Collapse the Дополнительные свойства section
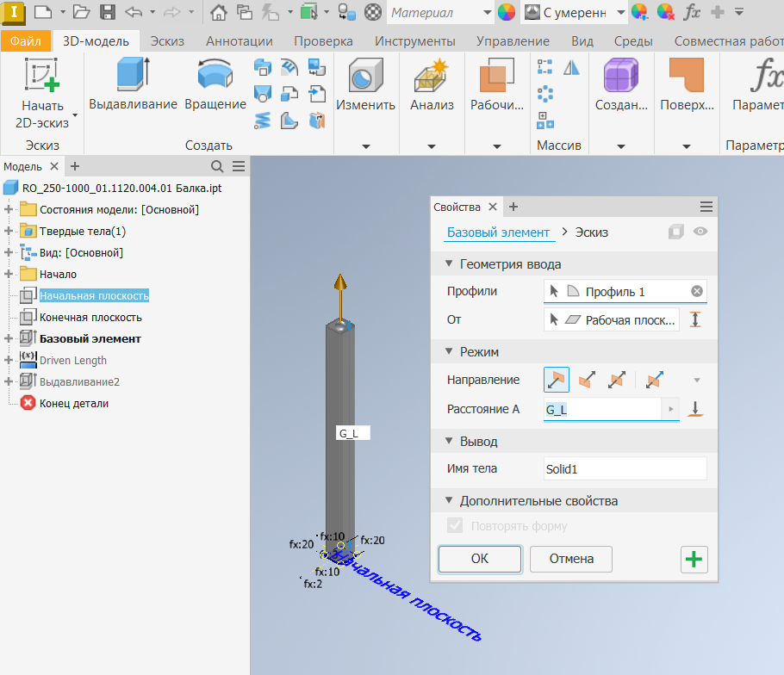 click(449, 500)
